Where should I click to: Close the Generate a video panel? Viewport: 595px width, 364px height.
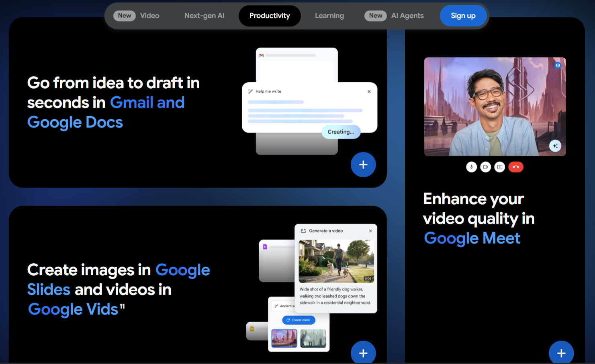point(370,231)
